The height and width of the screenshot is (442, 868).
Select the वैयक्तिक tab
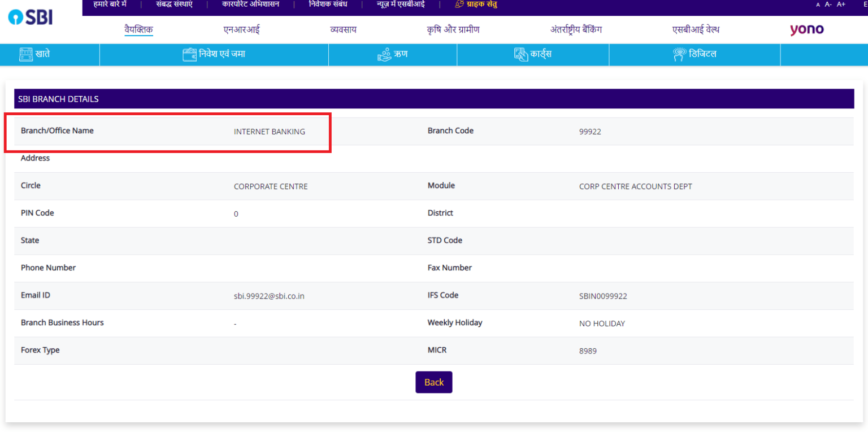[139, 30]
